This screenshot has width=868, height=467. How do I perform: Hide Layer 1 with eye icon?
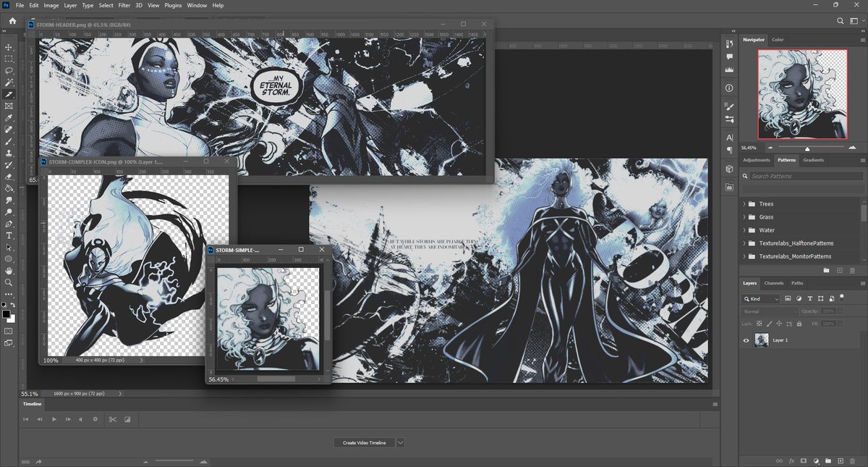click(746, 340)
